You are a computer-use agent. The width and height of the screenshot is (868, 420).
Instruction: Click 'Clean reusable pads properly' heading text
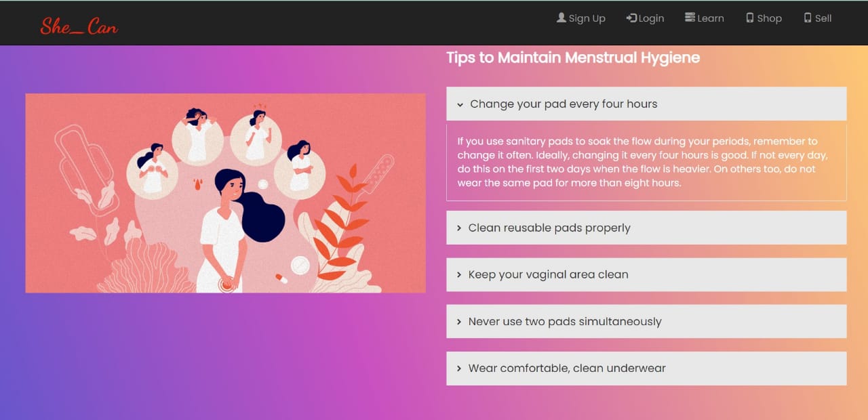point(549,228)
